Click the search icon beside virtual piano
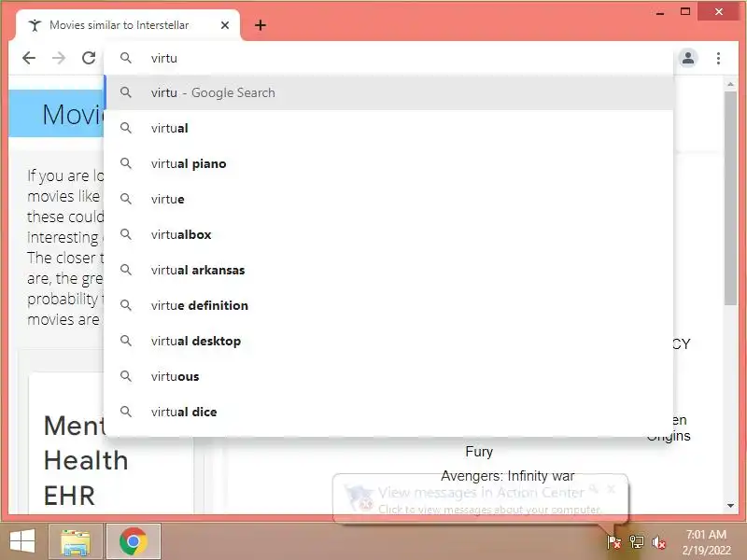The height and width of the screenshot is (560, 747). coord(126,163)
